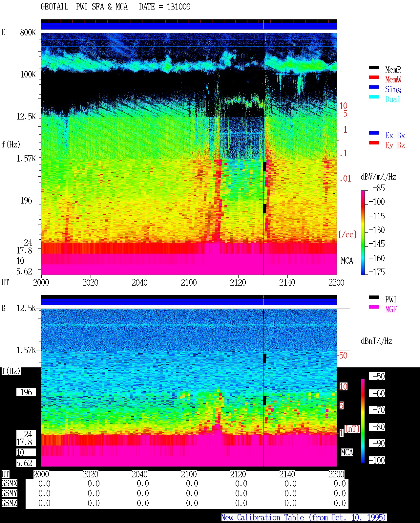Click the 2100 time label under E panel
This screenshot has width=420, height=523.
[189, 283]
